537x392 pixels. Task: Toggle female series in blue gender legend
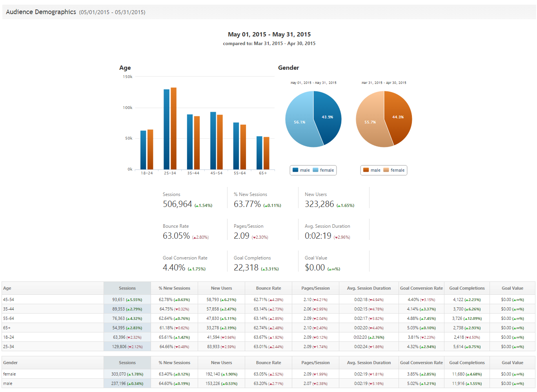(x=324, y=170)
